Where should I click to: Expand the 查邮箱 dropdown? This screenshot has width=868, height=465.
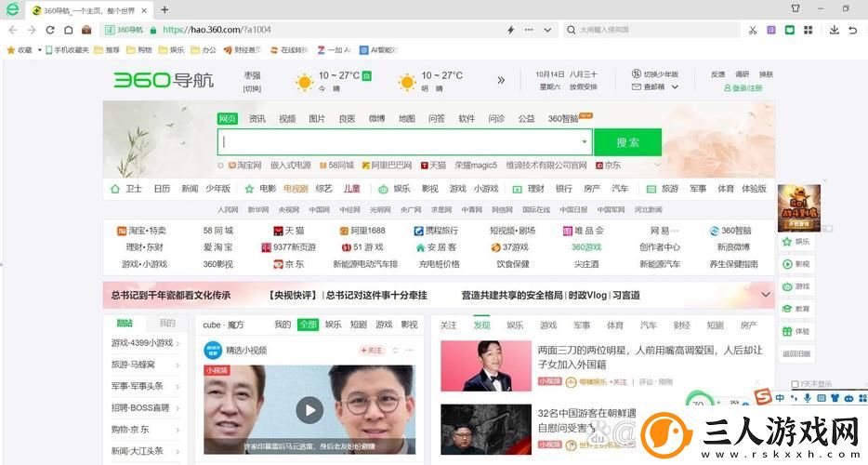[x=675, y=87]
